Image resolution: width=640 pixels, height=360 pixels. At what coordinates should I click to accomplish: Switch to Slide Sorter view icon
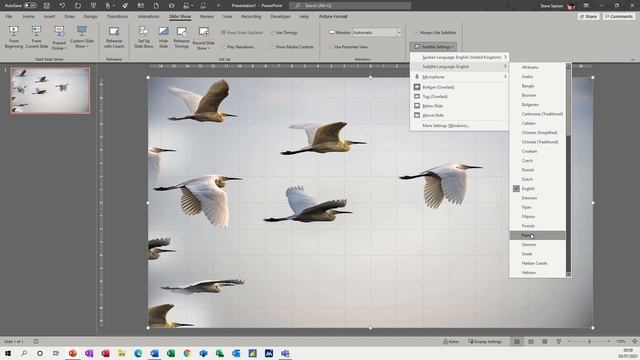(x=531, y=341)
